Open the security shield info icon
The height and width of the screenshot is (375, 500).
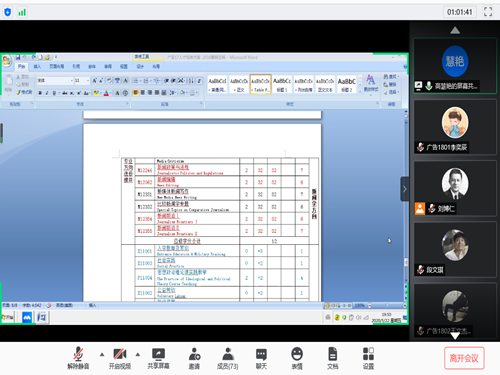tap(7, 12)
